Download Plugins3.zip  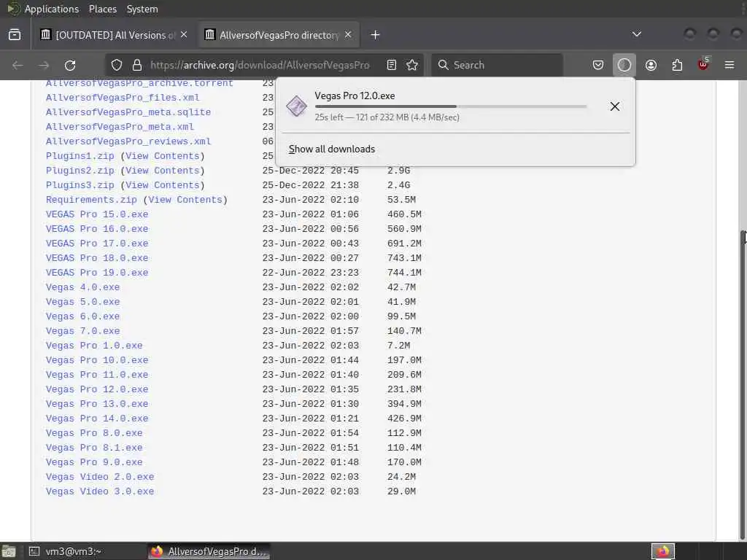tap(80, 185)
